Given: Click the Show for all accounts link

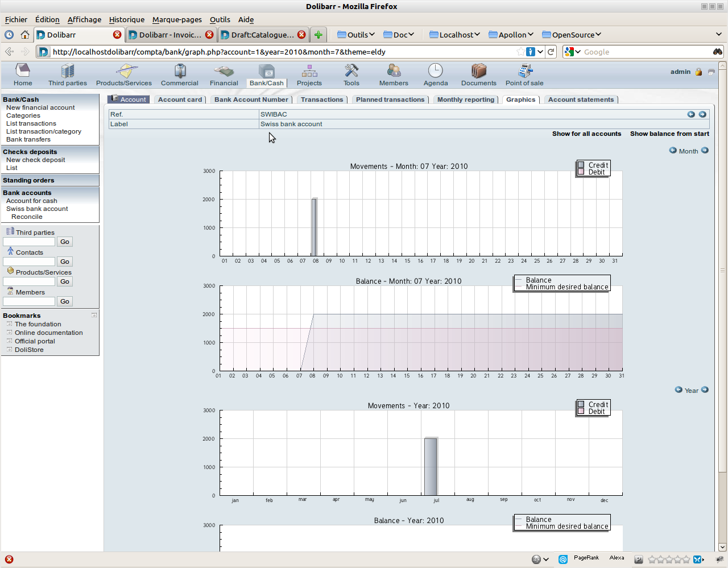Looking at the screenshot, I should tap(586, 134).
